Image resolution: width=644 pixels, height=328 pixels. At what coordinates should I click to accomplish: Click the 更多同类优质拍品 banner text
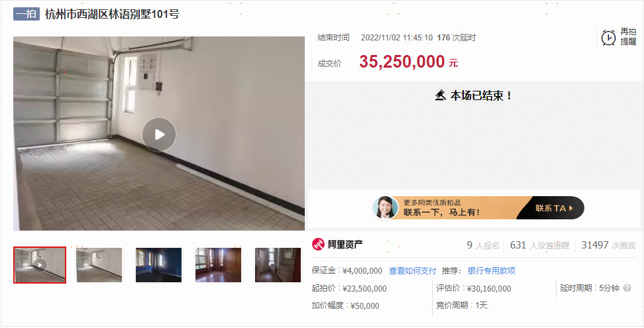point(432,202)
